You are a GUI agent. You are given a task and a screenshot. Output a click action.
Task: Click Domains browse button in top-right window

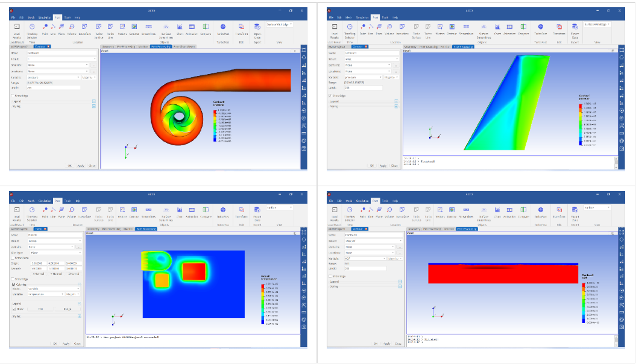click(396, 65)
